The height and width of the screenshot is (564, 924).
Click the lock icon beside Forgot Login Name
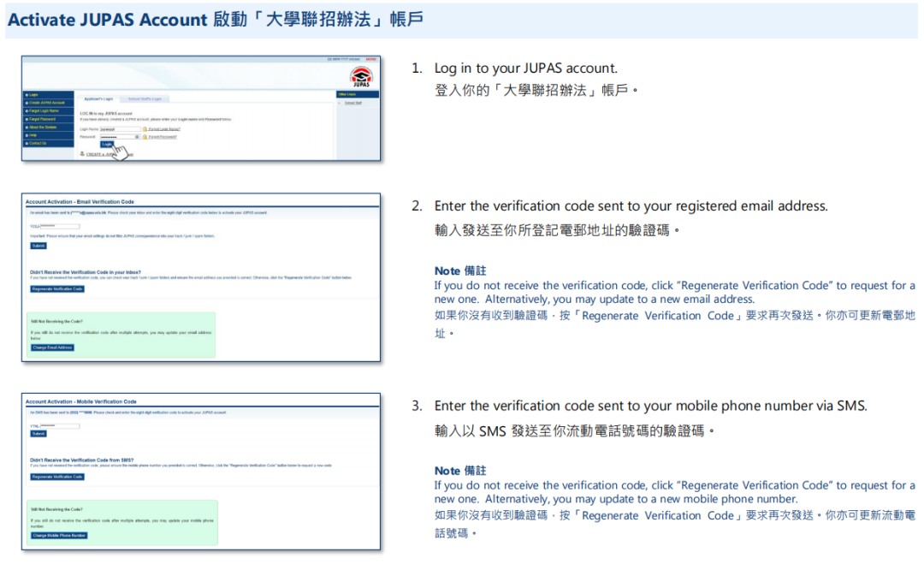tap(145, 128)
